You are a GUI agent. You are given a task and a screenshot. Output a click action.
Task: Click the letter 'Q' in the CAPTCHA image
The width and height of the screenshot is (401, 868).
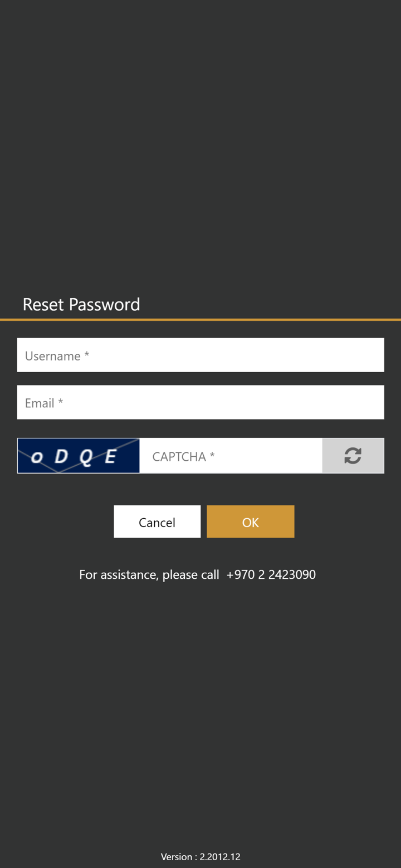[86, 457]
